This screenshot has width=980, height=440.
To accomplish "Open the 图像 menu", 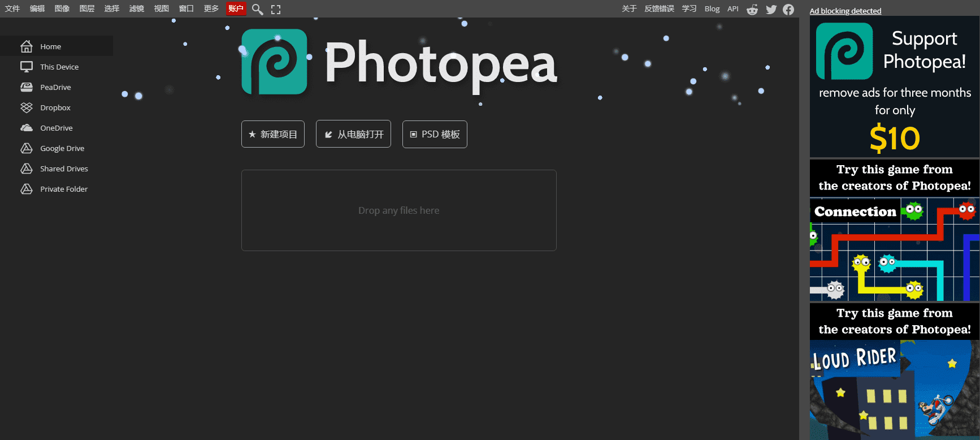I will [62, 8].
